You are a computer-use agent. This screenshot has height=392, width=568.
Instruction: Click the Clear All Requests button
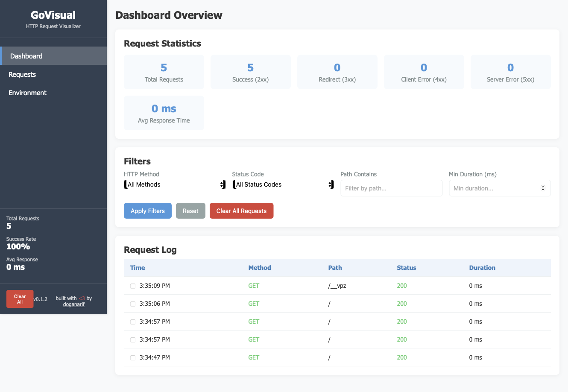click(241, 211)
